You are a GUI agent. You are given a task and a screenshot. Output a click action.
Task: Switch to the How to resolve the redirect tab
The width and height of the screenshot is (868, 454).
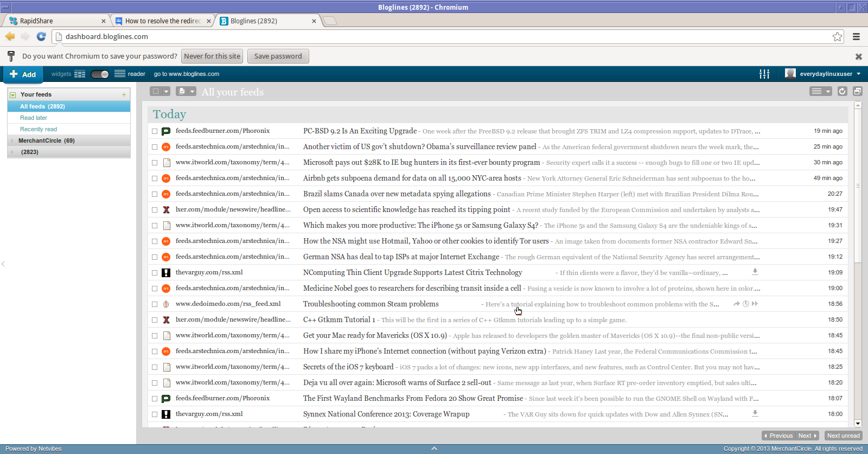[163, 21]
